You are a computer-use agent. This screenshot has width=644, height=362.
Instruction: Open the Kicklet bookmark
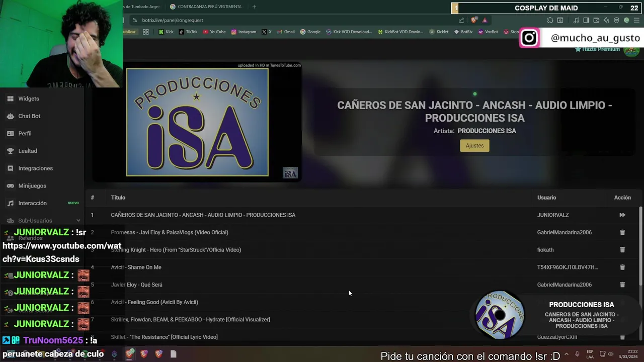tap(439, 32)
